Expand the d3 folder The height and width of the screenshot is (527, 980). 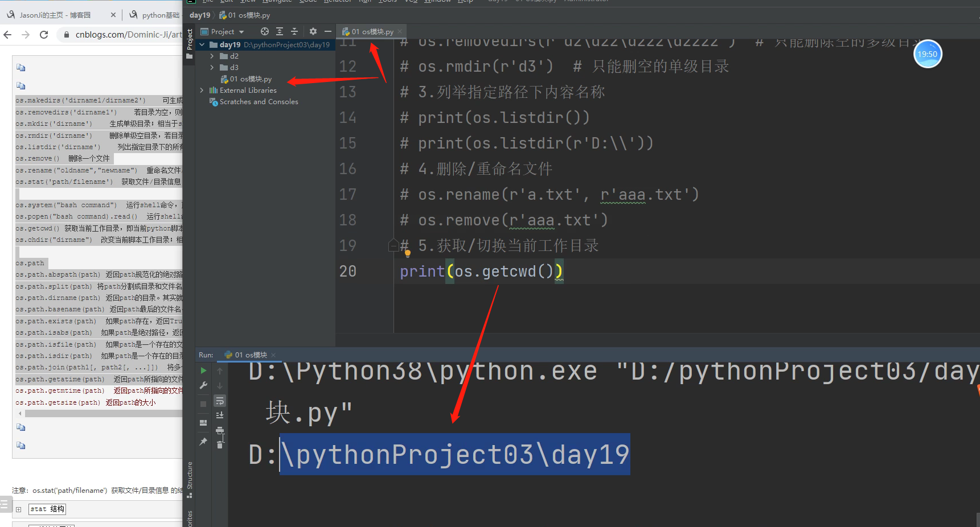click(212, 67)
